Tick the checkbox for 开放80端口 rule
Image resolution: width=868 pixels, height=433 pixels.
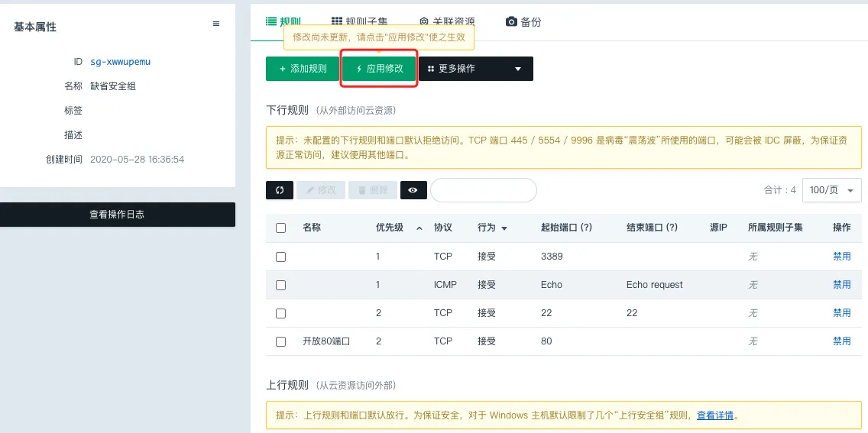pos(280,341)
